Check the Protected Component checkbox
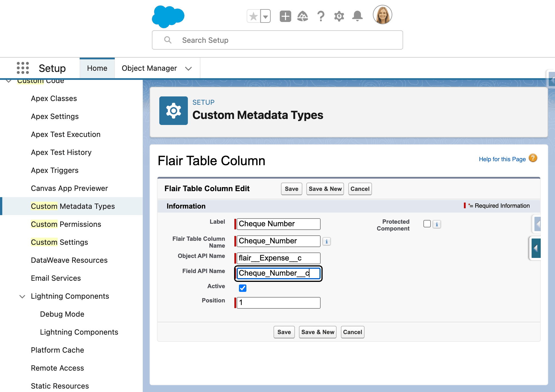This screenshot has width=555, height=392. [427, 224]
